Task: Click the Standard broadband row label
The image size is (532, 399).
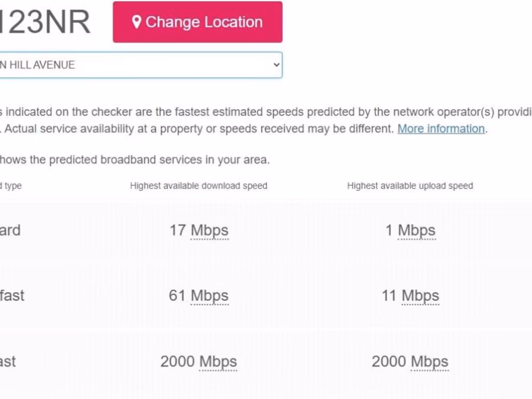Action: (x=10, y=230)
